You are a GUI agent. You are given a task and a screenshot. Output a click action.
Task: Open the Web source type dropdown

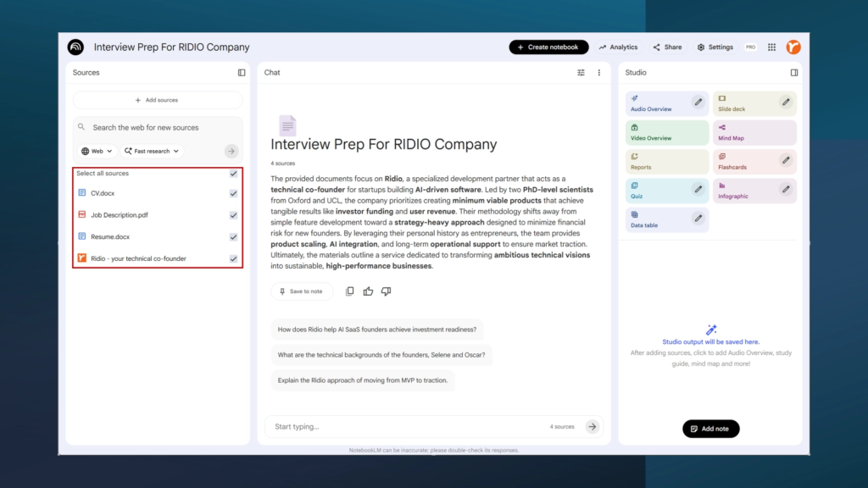pyautogui.click(x=97, y=152)
